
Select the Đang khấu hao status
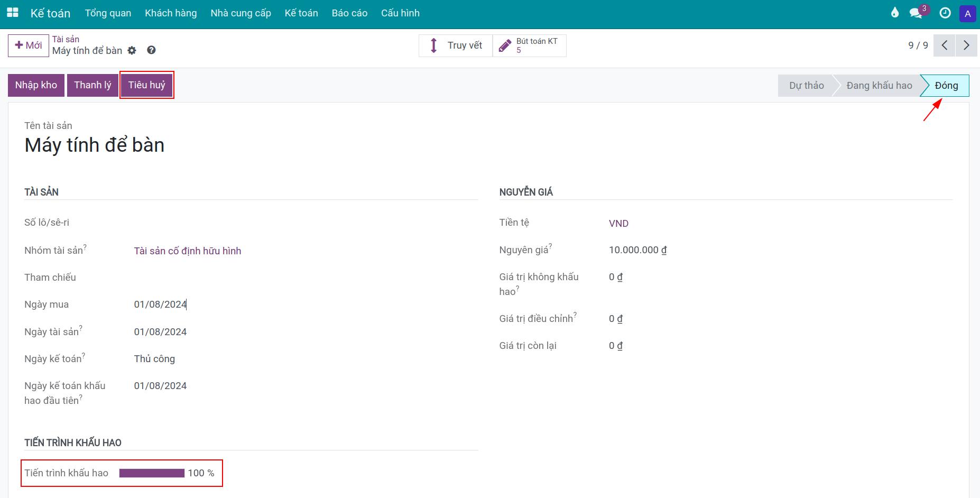[879, 86]
